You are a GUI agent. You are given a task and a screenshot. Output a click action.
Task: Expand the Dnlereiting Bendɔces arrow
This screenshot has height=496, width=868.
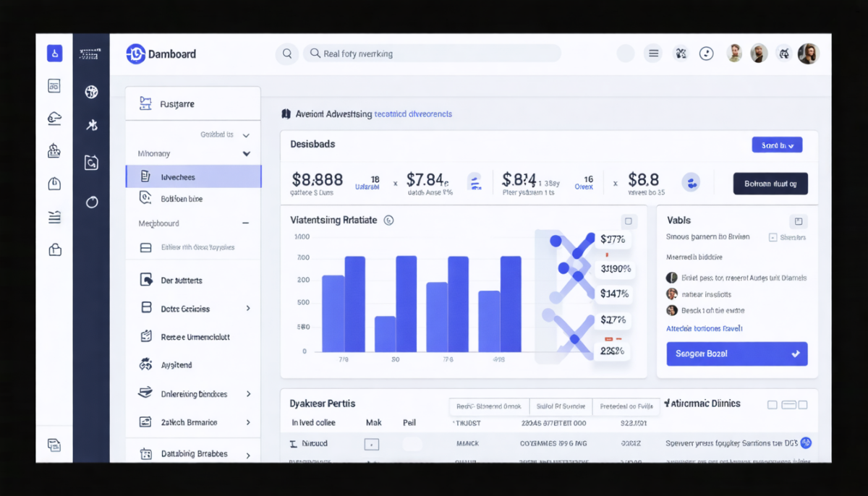pyautogui.click(x=248, y=394)
